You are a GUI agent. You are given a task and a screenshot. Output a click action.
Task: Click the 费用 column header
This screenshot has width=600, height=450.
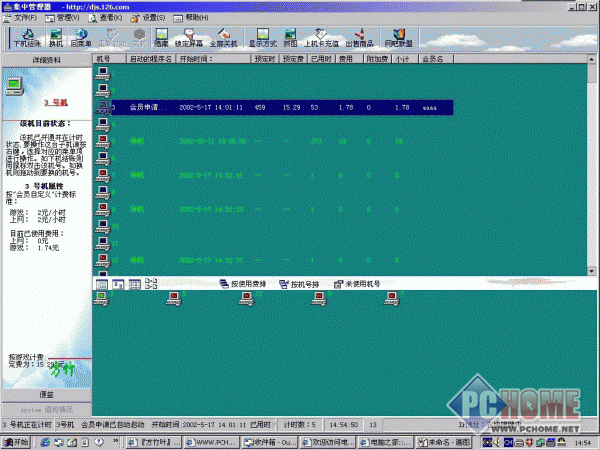[x=349, y=59]
